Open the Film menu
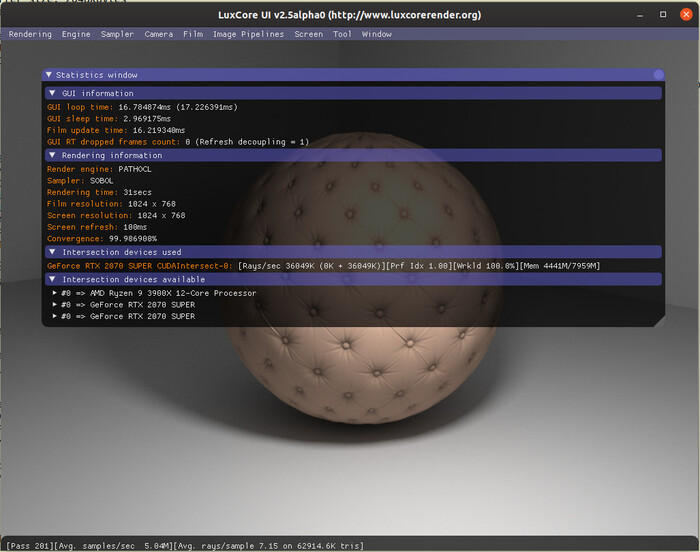Image resolution: width=700 pixels, height=552 pixels. point(192,34)
